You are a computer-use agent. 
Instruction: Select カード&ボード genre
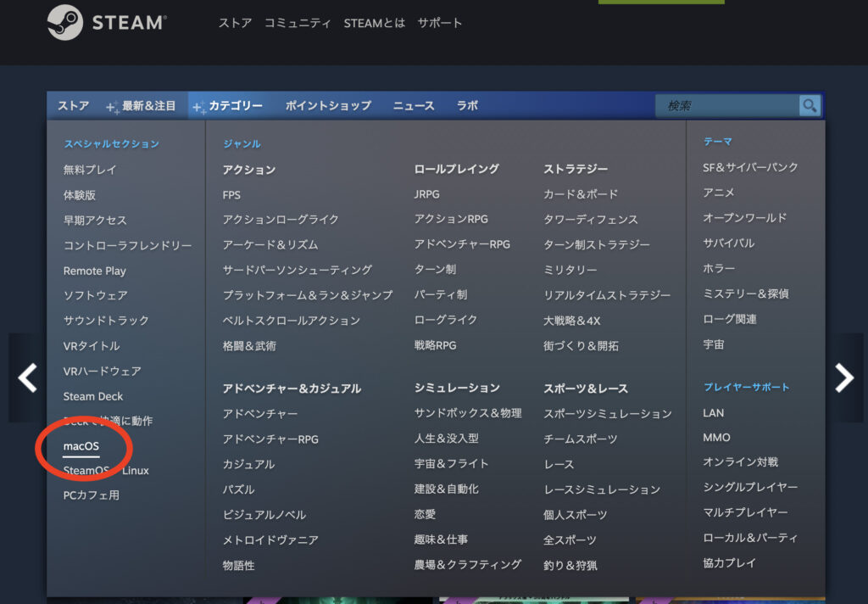(581, 194)
